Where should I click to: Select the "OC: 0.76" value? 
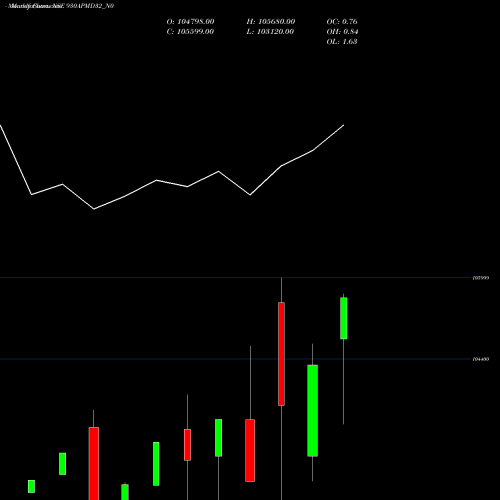342,22
